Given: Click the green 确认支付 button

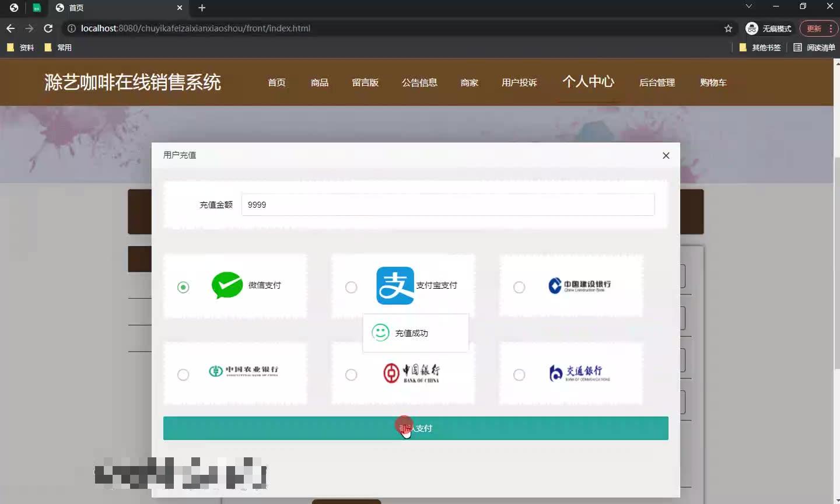Looking at the screenshot, I should [x=416, y=428].
